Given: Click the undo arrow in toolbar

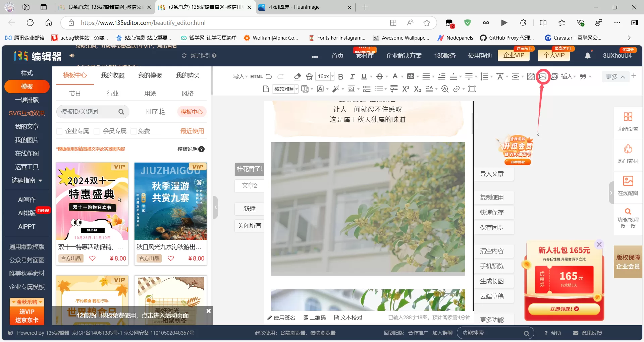Looking at the screenshot, I should 269,76.
